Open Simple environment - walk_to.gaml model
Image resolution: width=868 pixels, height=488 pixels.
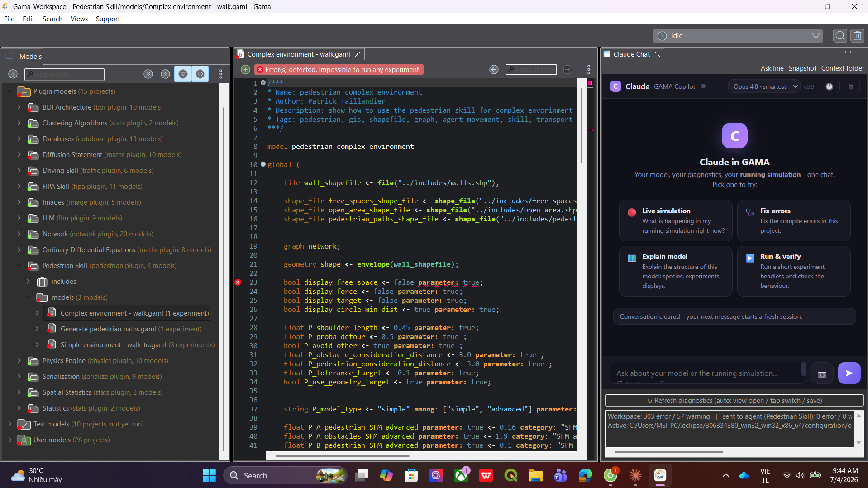pyautogui.click(x=131, y=345)
